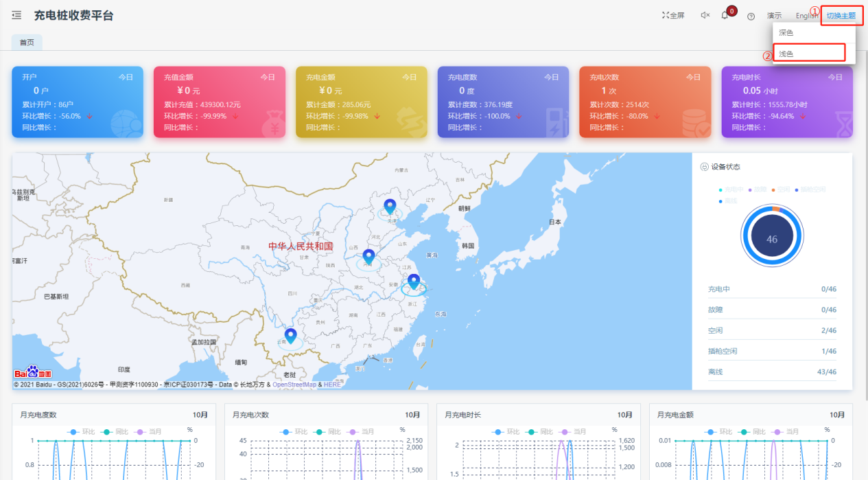The image size is (868, 480).
Task: Collapse the sidebar with the hamburger icon
Action: click(16, 15)
